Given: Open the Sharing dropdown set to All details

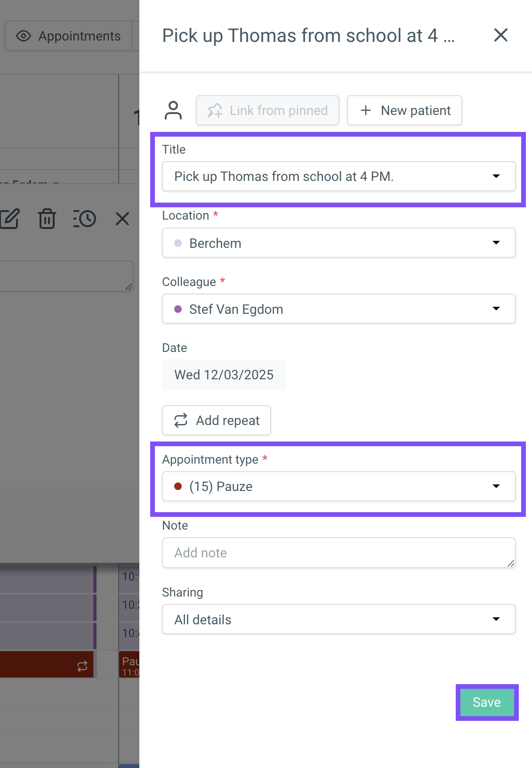Looking at the screenshot, I should tap(339, 620).
